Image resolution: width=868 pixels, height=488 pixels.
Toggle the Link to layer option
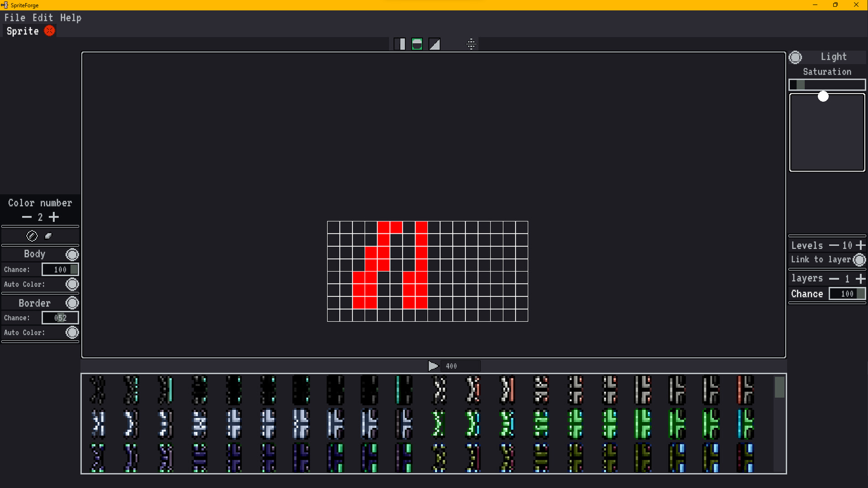click(x=860, y=260)
